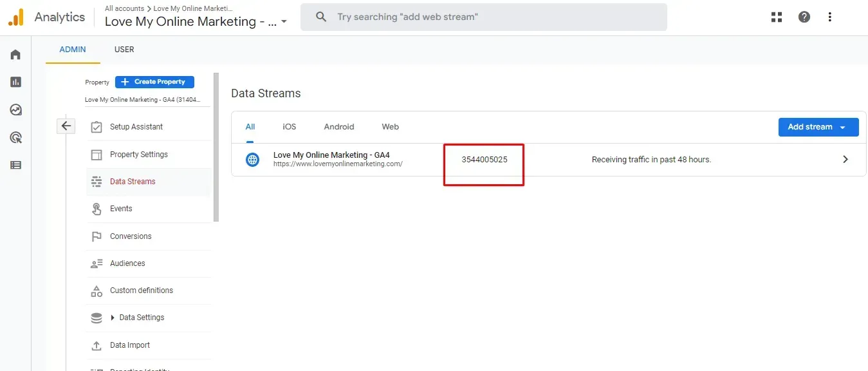The width and height of the screenshot is (868, 371).
Task: Click the stream ID 3544005025
Action: [485, 160]
